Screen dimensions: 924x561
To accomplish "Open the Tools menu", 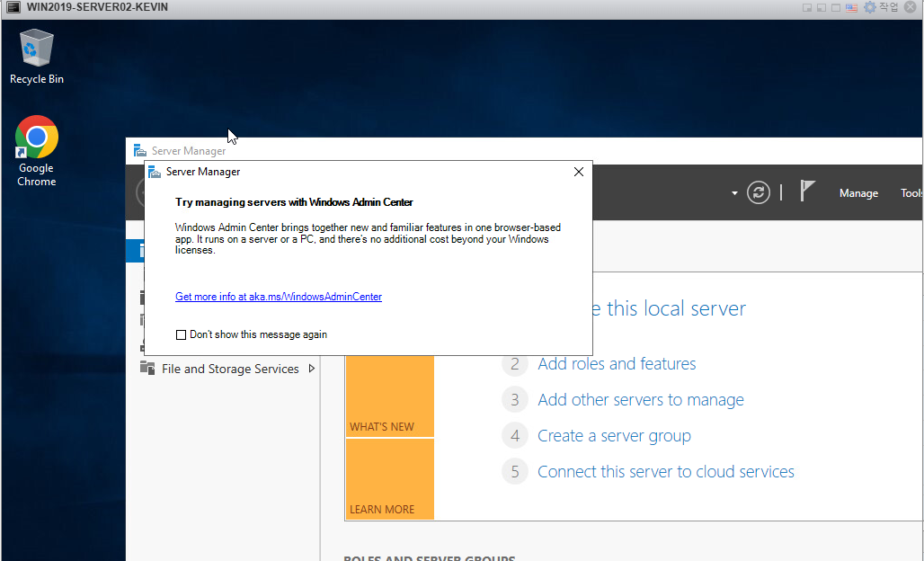I will [911, 193].
